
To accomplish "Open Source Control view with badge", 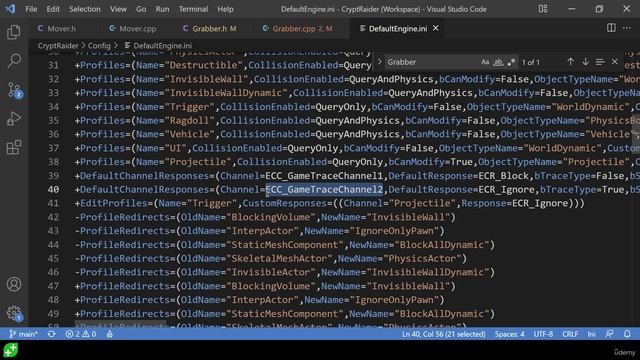I will coord(14,90).
